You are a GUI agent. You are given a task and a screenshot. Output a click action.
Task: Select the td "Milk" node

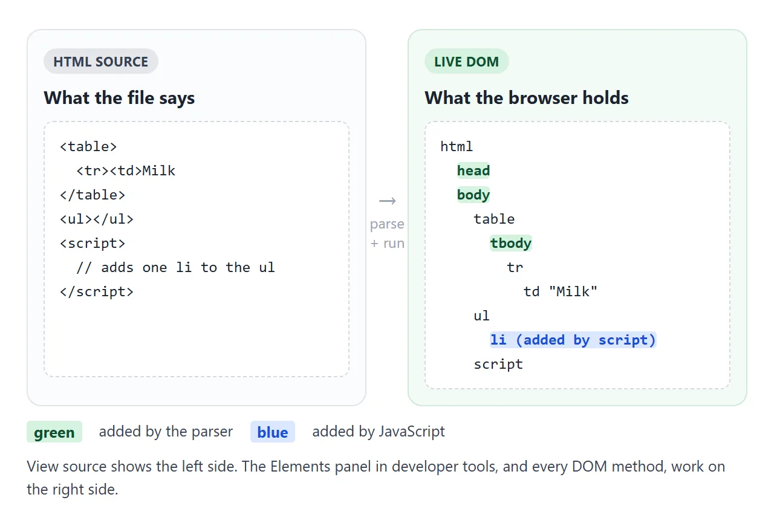tap(561, 292)
